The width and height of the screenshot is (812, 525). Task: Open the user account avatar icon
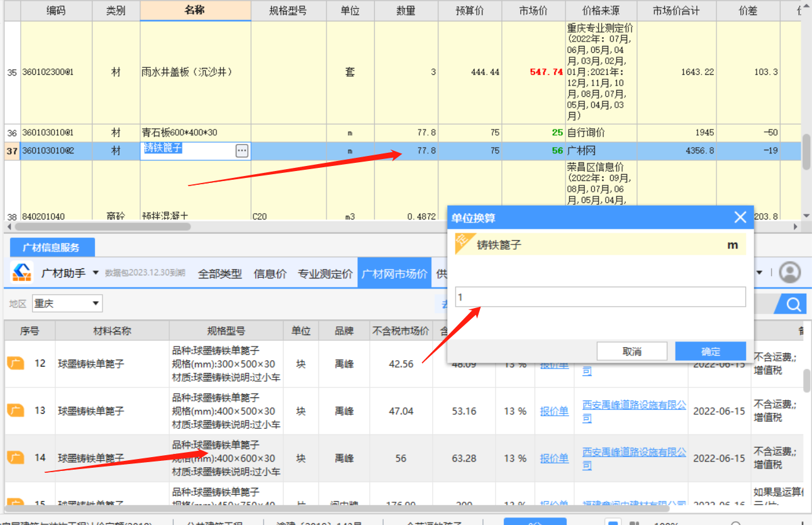pos(790,273)
